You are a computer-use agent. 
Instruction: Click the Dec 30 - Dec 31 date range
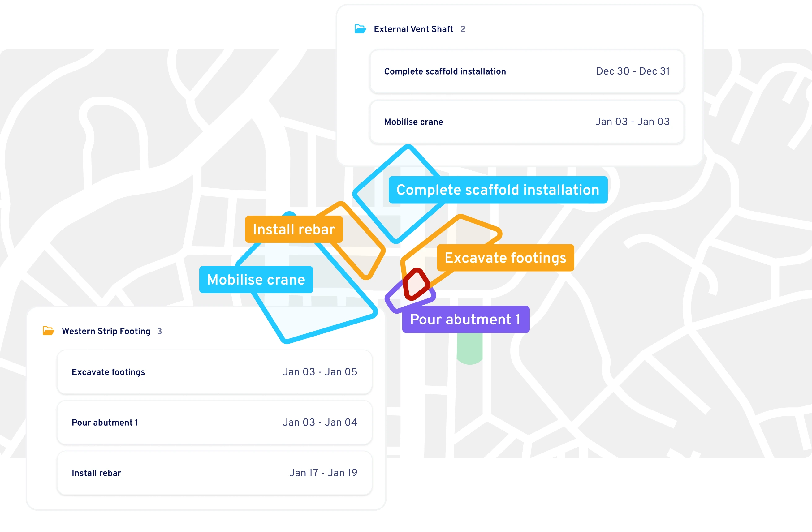633,71
